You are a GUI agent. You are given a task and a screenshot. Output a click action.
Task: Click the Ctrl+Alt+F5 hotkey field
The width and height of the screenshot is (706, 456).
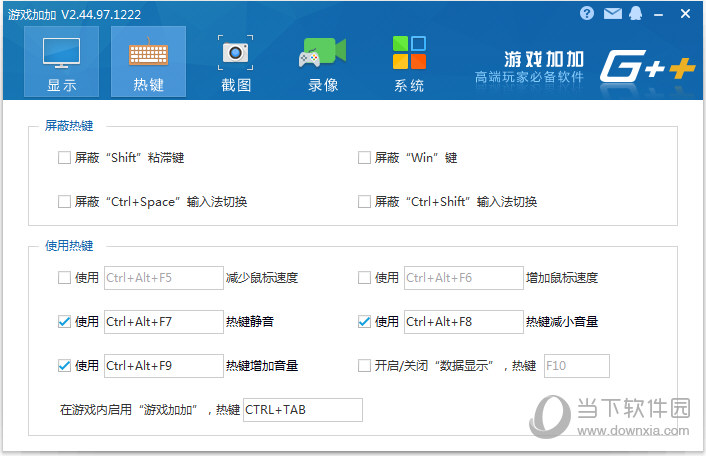coord(164,278)
